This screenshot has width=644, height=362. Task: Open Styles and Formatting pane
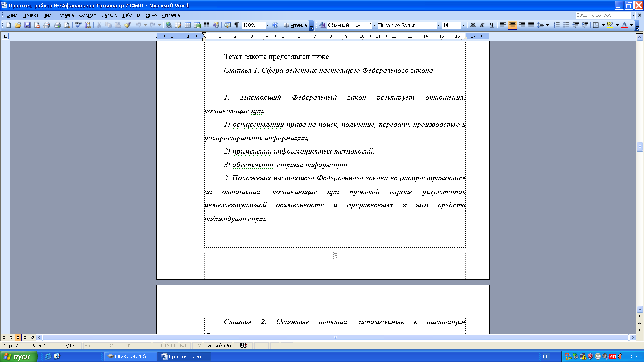tap(322, 25)
